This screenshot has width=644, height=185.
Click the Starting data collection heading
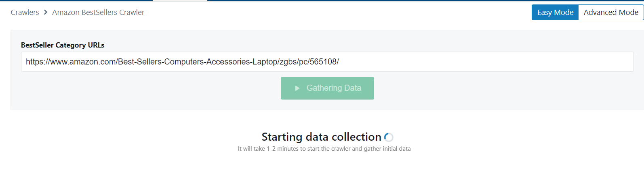322,137
